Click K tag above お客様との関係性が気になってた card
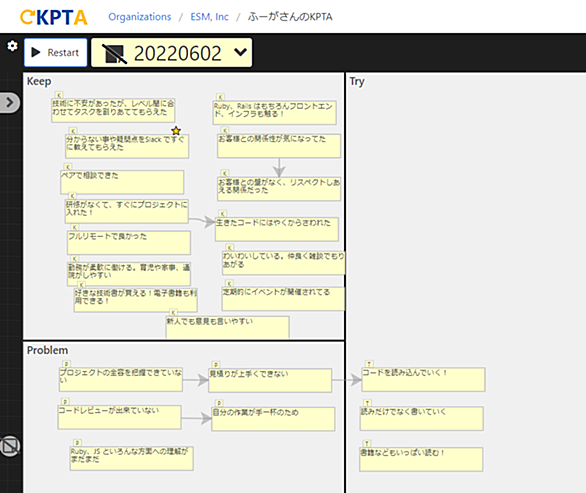The width and height of the screenshot is (586, 493). 225,130
